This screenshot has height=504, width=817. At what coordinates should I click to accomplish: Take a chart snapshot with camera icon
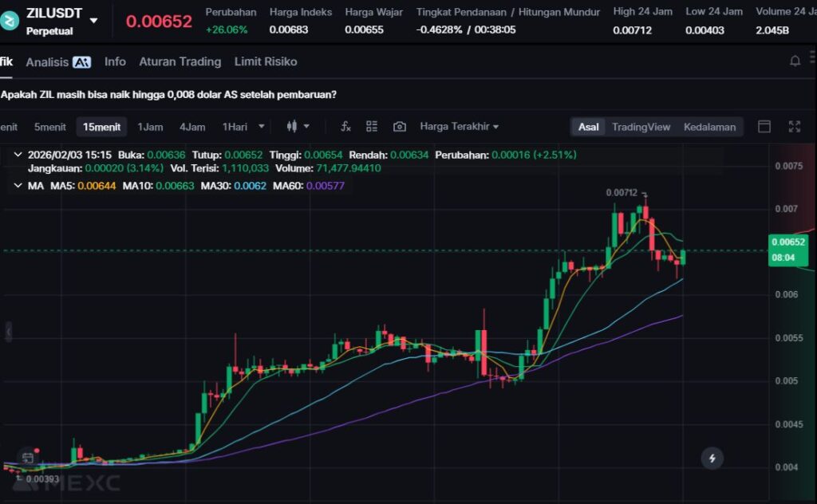pos(400,127)
